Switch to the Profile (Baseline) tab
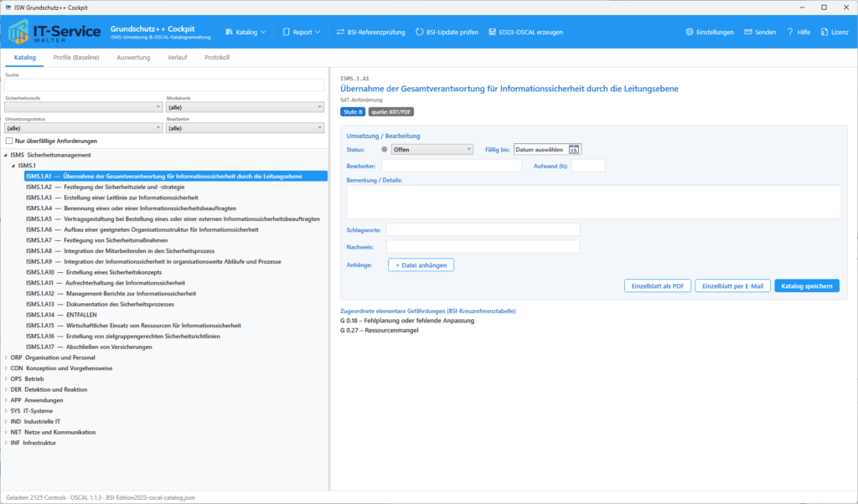This screenshot has height=504, width=858. [76, 58]
